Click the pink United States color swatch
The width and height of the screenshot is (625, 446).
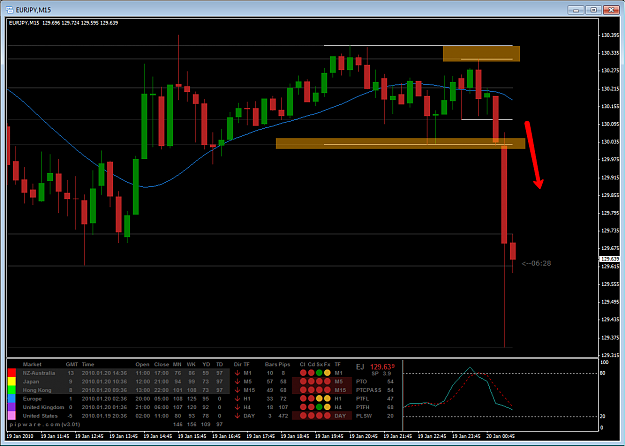[x=12, y=416]
